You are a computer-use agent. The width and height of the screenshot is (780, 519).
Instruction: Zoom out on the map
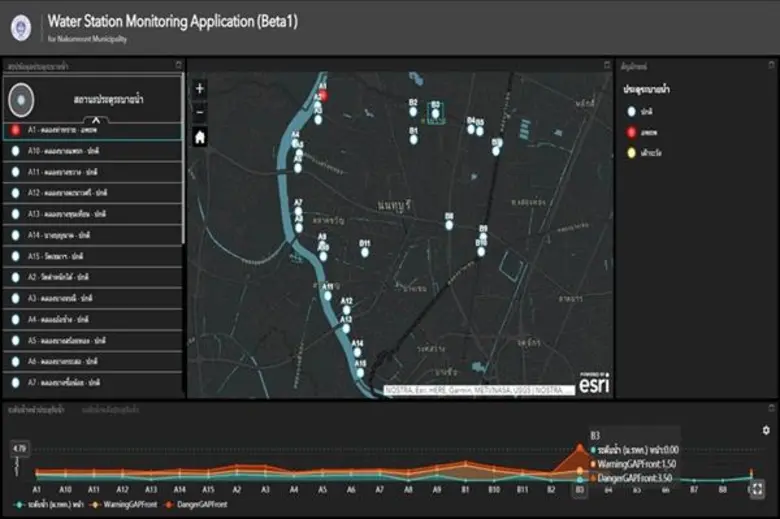[199, 112]
